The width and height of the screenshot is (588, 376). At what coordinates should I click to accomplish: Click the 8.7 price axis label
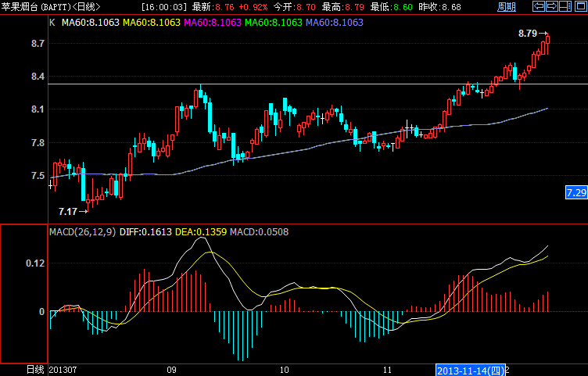38,44
